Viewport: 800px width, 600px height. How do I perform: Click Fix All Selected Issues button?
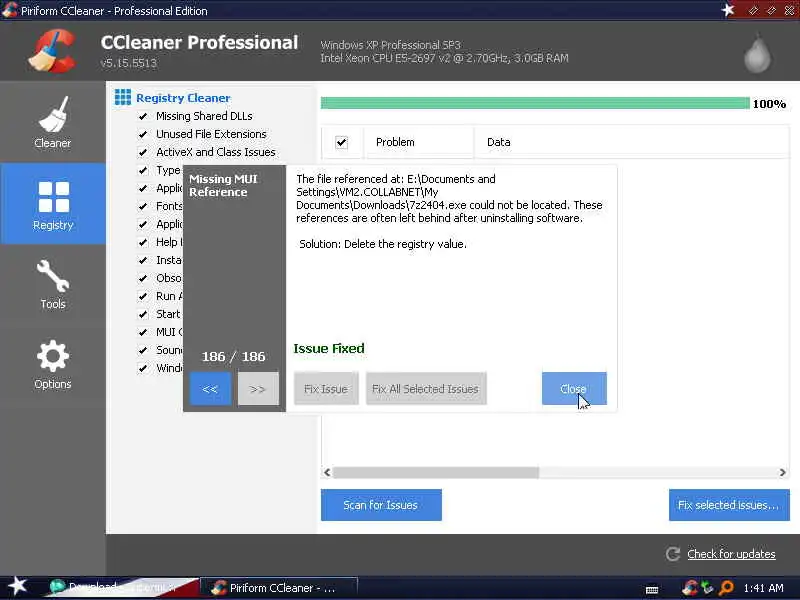(426, 389)
